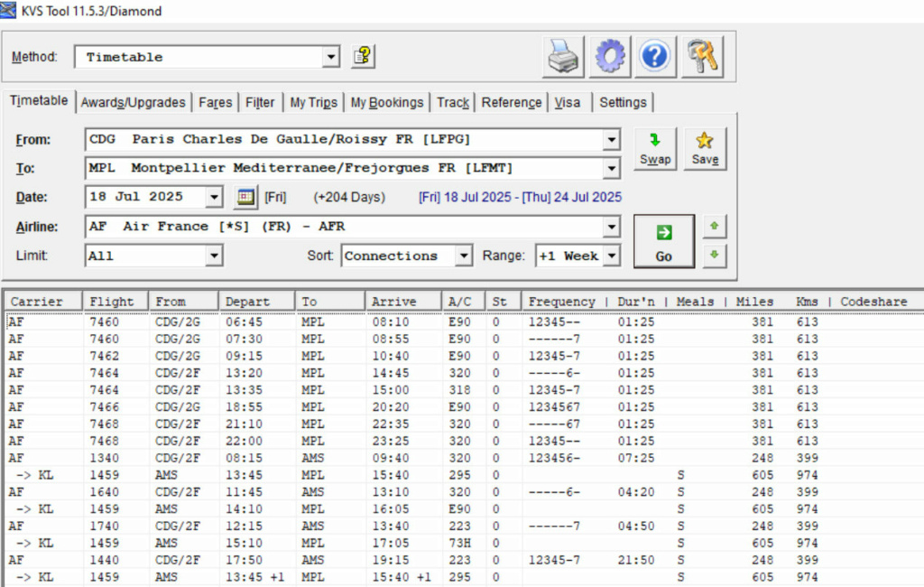Go to the My Trips tab

click(313, 103)
